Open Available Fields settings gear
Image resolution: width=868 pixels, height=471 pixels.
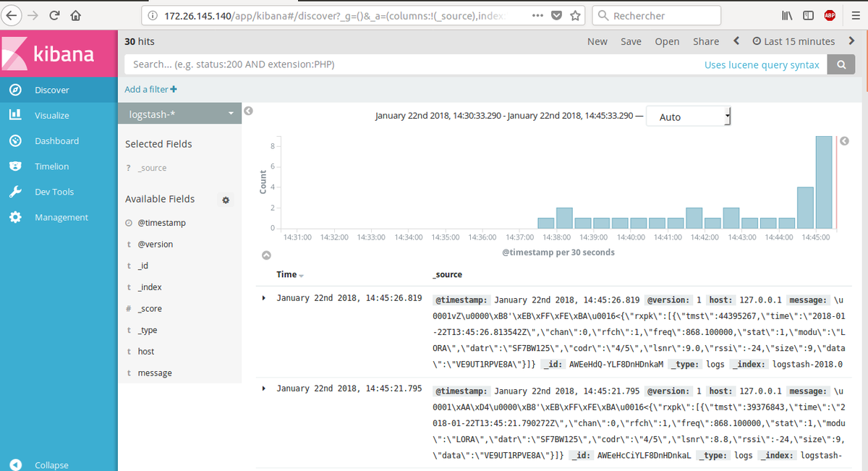pos(226,200)
